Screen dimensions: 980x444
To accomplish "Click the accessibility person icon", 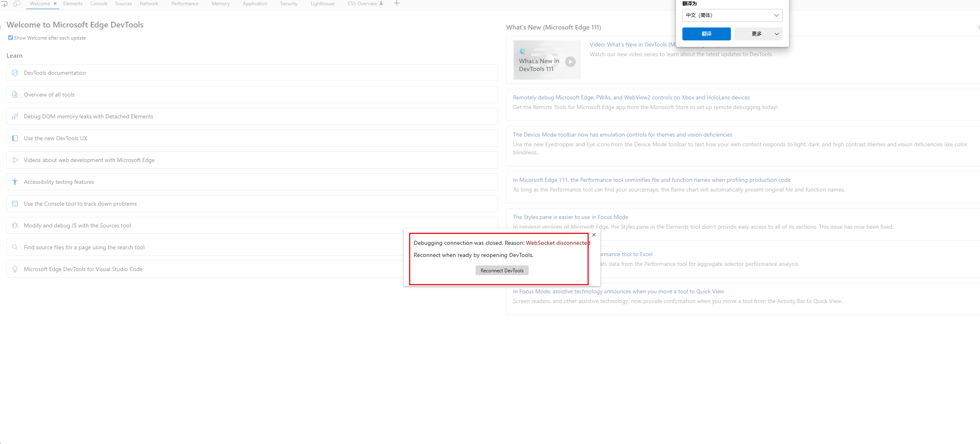I will [x=15, y=182].
